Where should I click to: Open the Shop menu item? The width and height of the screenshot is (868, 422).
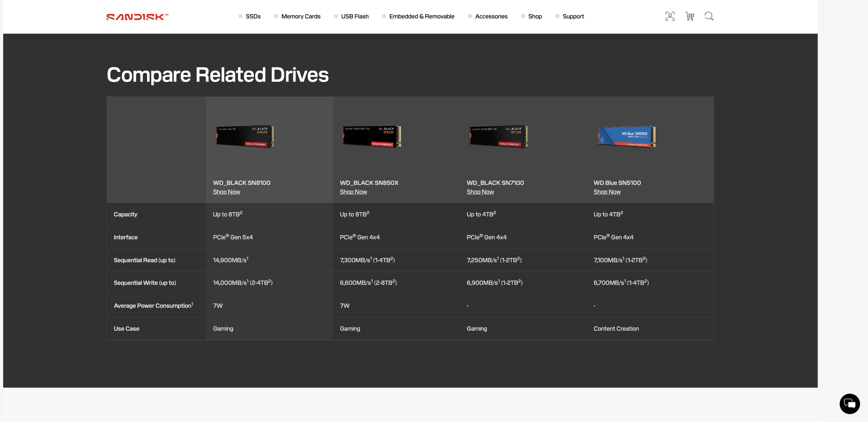point(535,16)
